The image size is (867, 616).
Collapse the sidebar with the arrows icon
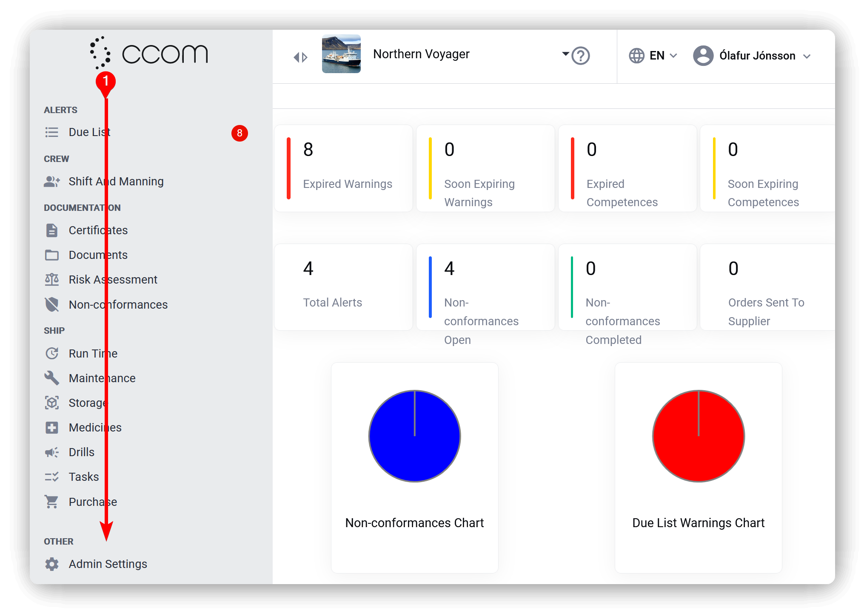click(300, 57)
